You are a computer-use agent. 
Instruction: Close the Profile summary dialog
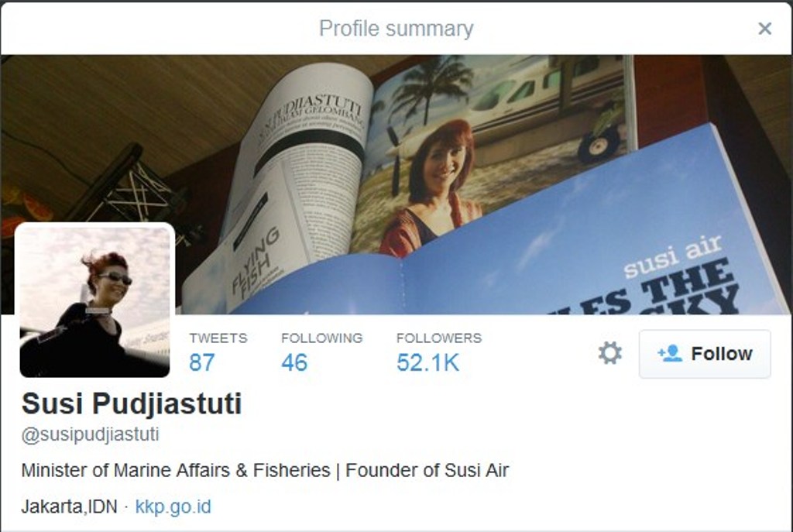764,29
